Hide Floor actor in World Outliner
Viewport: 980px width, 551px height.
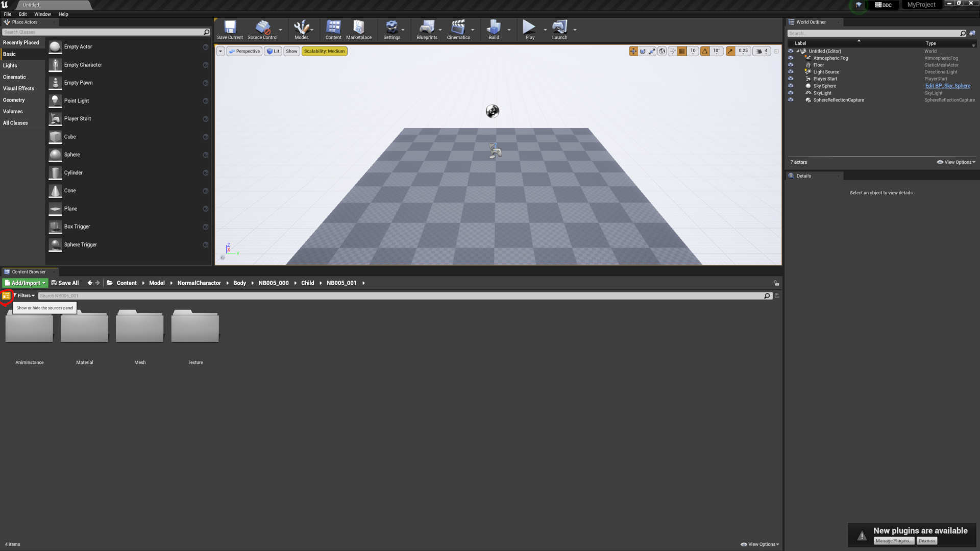pos(791,65)
